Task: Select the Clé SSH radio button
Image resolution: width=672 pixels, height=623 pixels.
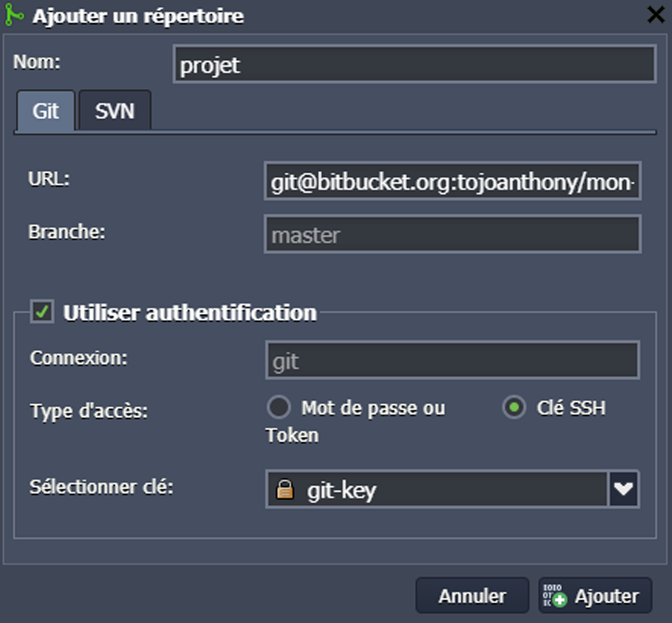Action: pos(514,408)
